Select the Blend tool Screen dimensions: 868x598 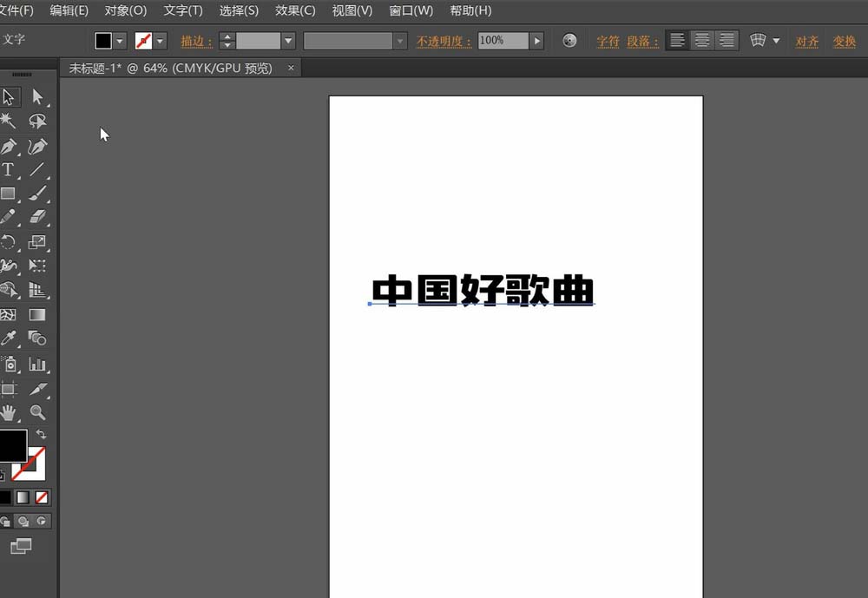coord(37,338)
